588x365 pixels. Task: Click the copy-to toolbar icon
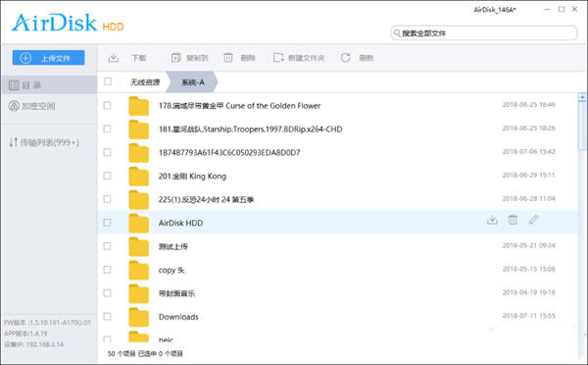pos(175,58)
